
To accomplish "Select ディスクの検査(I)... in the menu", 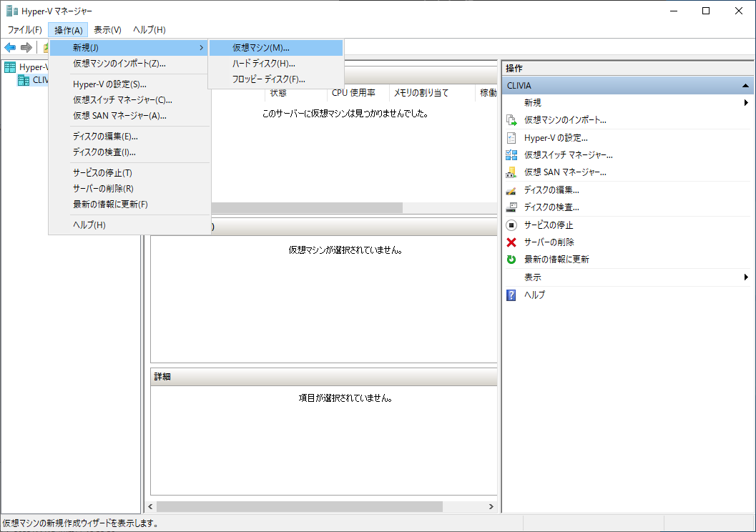I will coord(129,152).
